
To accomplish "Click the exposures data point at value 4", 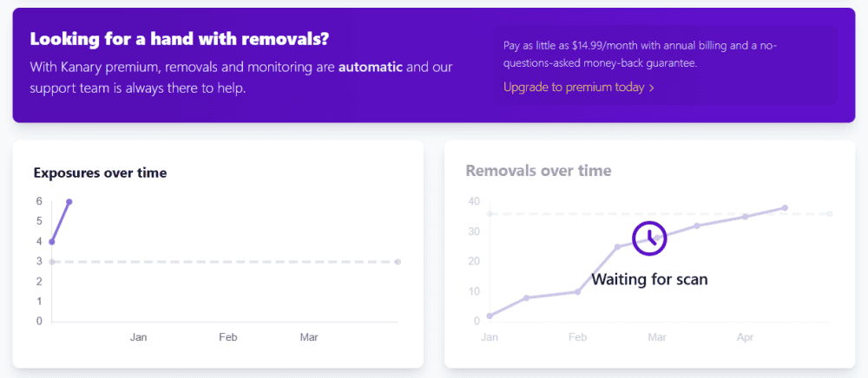I will tap(52, 242).
